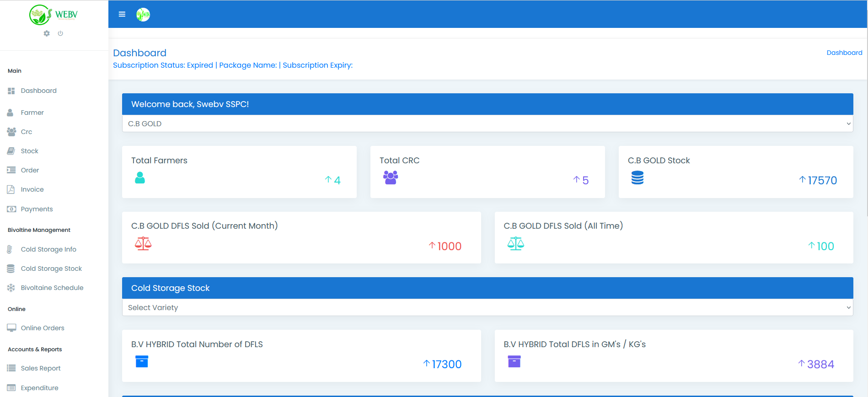Click the hamburger menu toggle icon

122,14
